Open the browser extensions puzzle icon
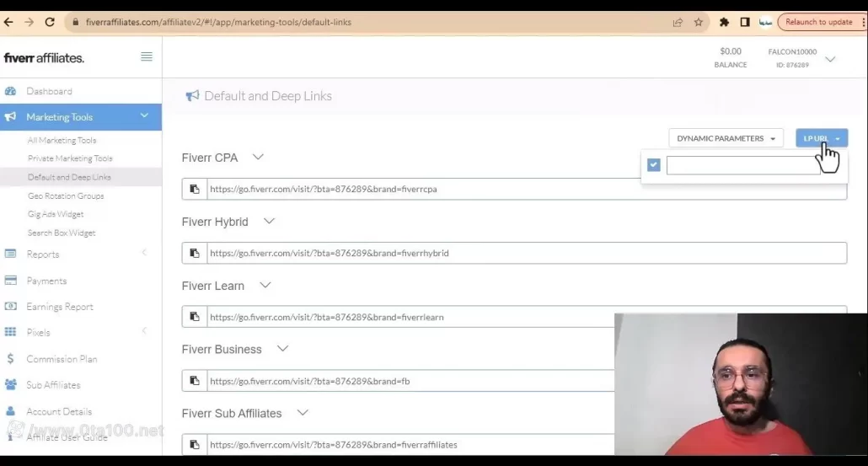Image resolution: width=868 pixels, height=466 pixels. click(x=724, y=22)
